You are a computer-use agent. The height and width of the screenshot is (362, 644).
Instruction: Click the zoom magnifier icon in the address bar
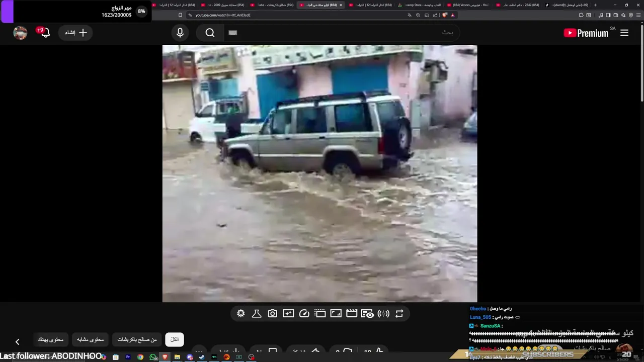coord(418,15)
